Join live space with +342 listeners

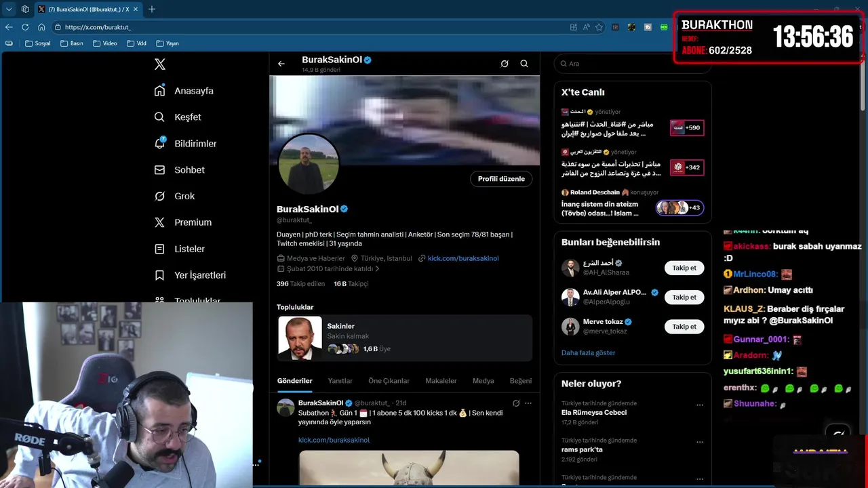pyautogui.click(x=687, y=167)
